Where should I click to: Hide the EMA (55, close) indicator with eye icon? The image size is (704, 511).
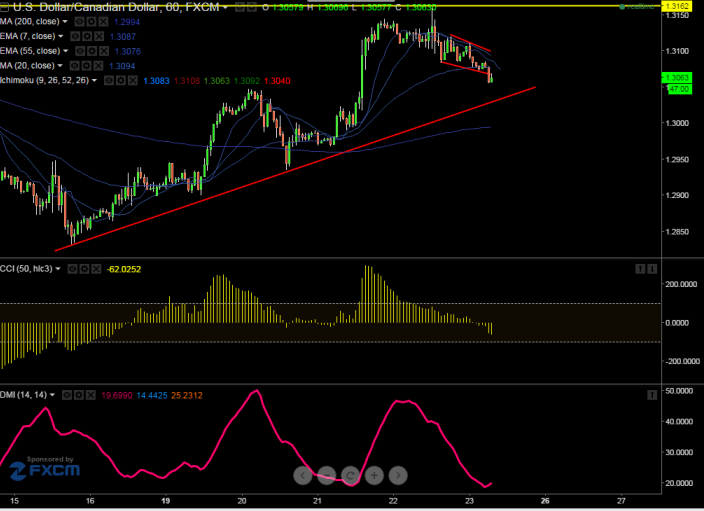tap(80, 51)
